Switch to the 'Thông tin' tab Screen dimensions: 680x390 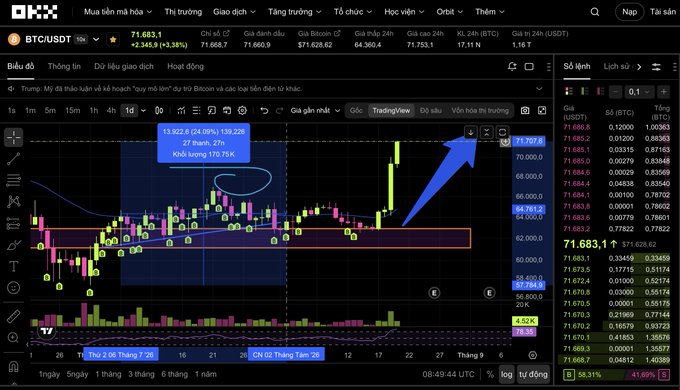(x=64, y=66)
